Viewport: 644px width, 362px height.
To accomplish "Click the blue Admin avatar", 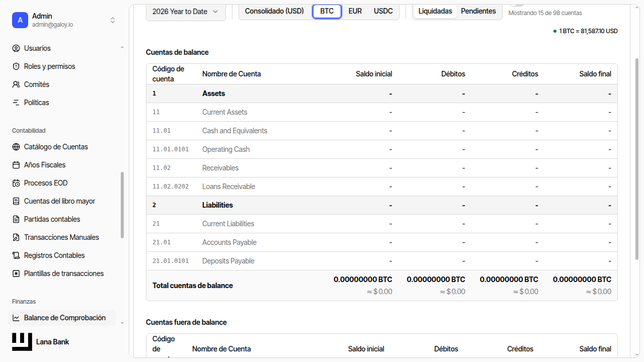I will (20, 20).
